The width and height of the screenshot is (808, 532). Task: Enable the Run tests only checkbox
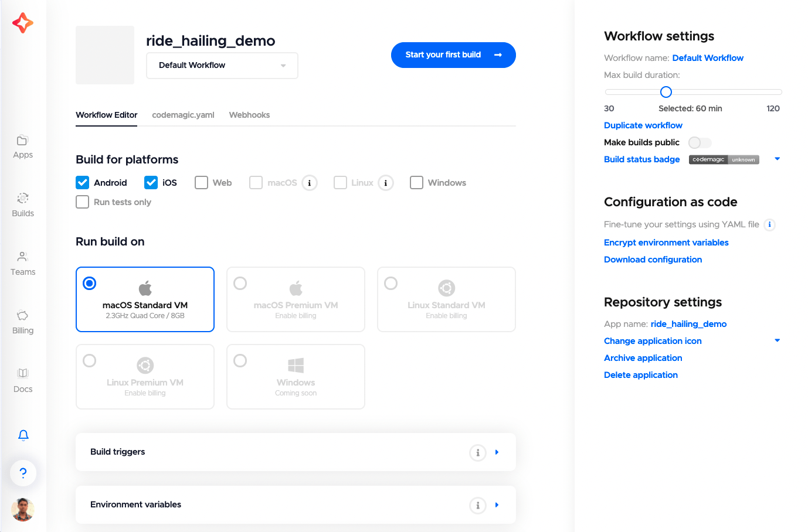click(82, 202)
